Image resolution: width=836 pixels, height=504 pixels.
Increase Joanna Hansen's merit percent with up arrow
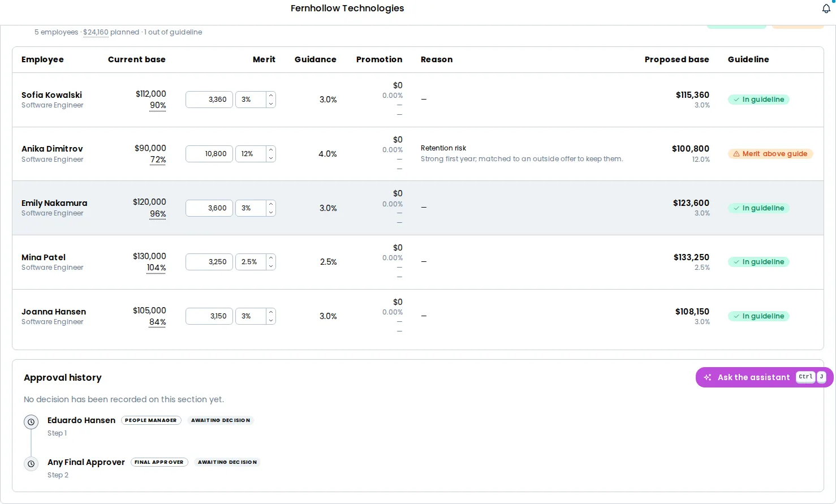(x=271, y=312)
